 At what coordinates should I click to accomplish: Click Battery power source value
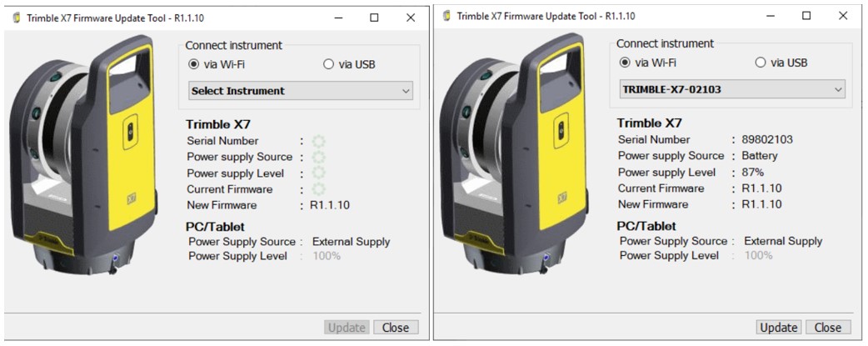[760, 156]
